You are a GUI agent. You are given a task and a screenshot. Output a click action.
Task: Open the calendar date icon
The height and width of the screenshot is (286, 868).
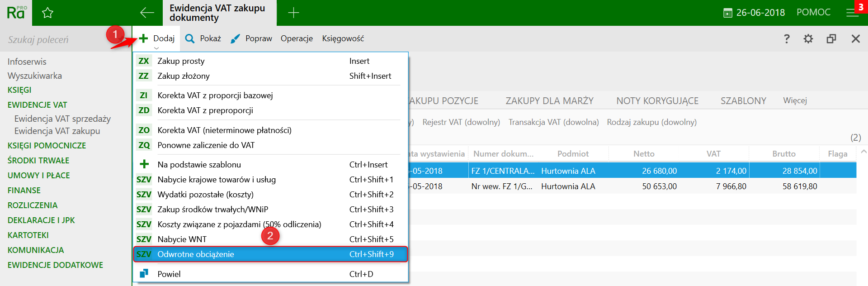pyautogui.click(x=727, y=13)
